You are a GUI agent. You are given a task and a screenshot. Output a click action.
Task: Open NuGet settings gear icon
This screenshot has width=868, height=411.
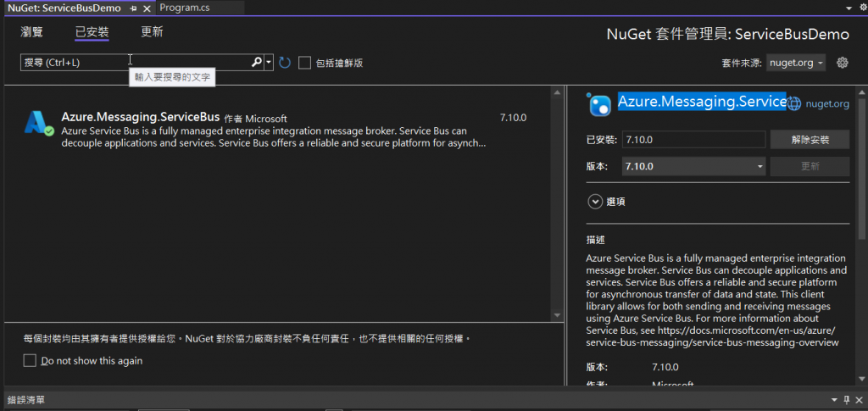click(x=842, y=63)
